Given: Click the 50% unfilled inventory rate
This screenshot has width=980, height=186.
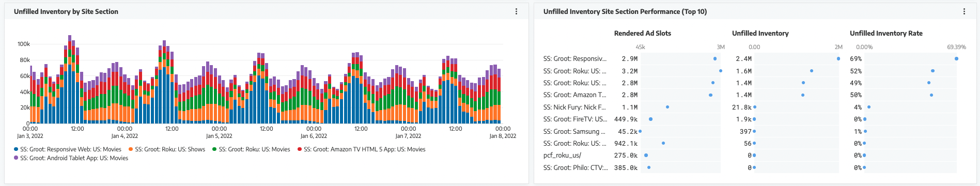Looking at the screenshot, I should [856, 95].
